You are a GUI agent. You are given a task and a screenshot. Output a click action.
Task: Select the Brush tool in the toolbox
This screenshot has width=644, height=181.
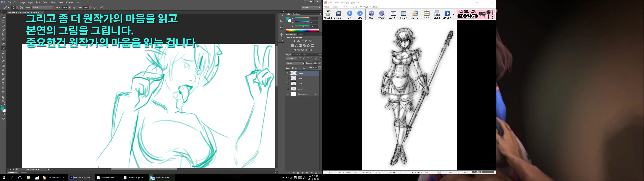3,48
